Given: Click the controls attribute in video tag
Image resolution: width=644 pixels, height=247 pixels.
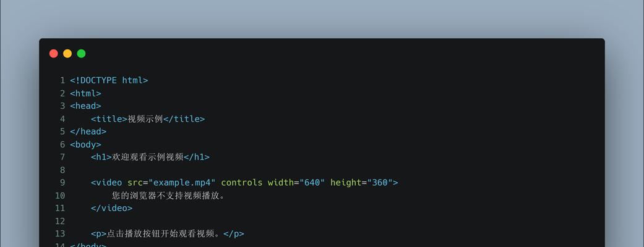Looking at the screenshot, I should (x=241, y=183).
